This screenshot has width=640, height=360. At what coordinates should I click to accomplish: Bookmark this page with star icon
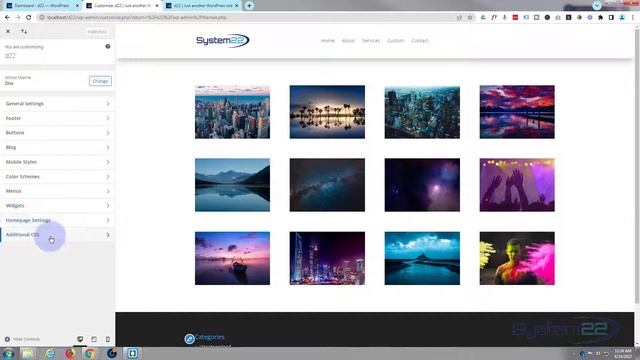coord(470,18)
